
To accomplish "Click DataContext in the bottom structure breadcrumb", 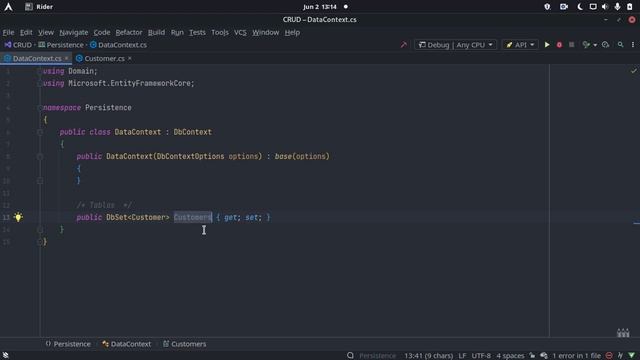I will (x=127, y=344).
